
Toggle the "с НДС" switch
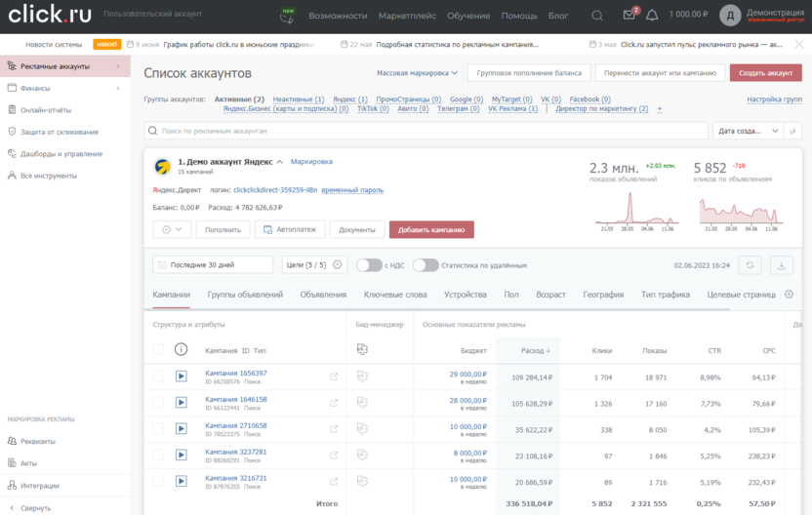[x=368, y=265]
